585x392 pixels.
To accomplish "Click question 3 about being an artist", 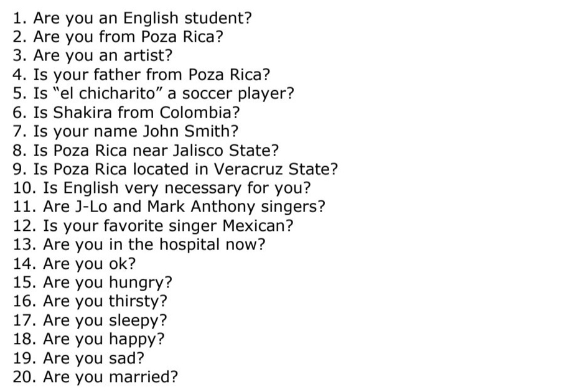I will point(92,55).
